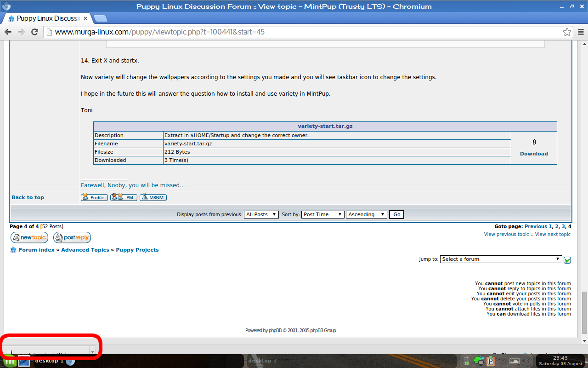Expand the All Posts dropdown
This screenshot has width=588, height=368.
click(261, 214)
